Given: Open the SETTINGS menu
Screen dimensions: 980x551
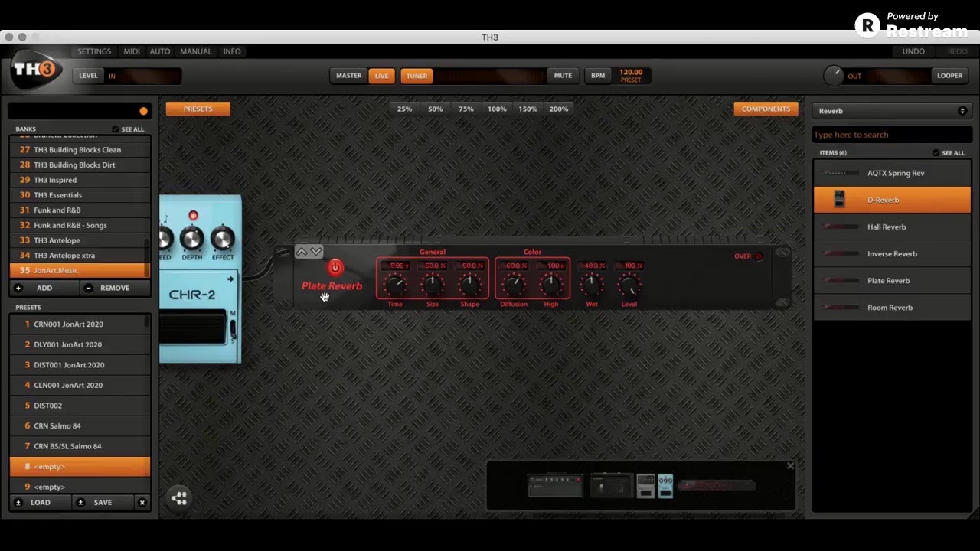Looking at the screenshot, I should [94, 51].
